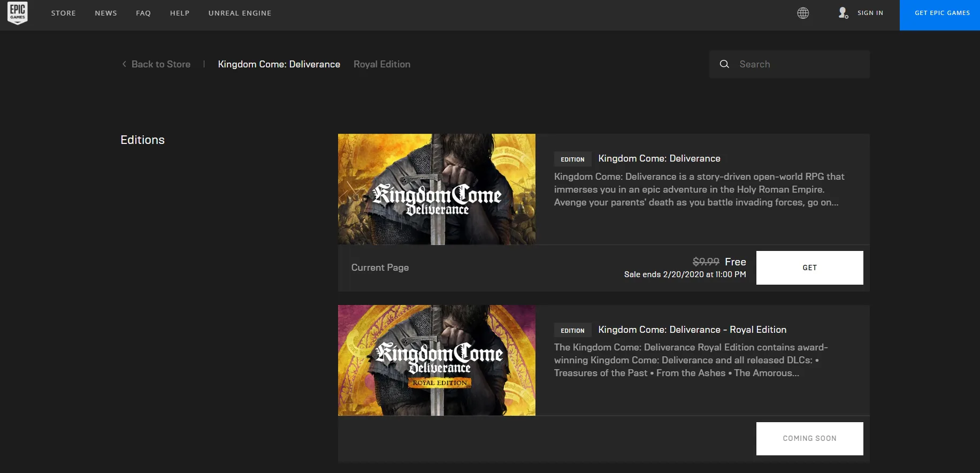Click the standard edition description text
This screenshot has height=473, width=980.
coord(699,189)
